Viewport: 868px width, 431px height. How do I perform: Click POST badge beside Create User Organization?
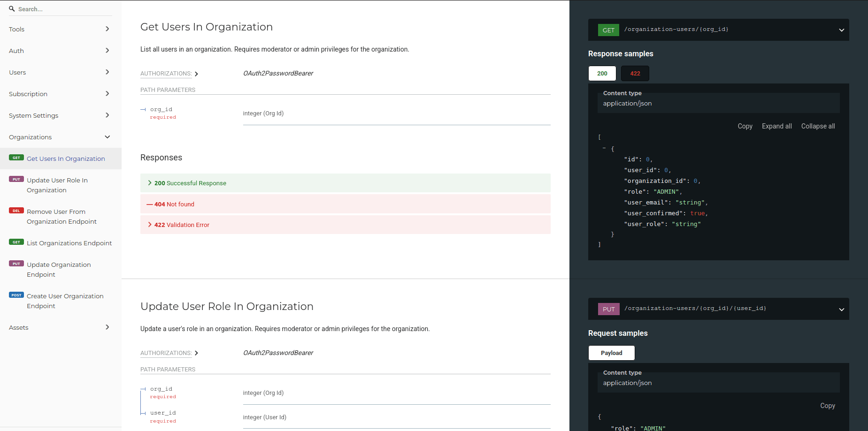click(x=16, y=295)
